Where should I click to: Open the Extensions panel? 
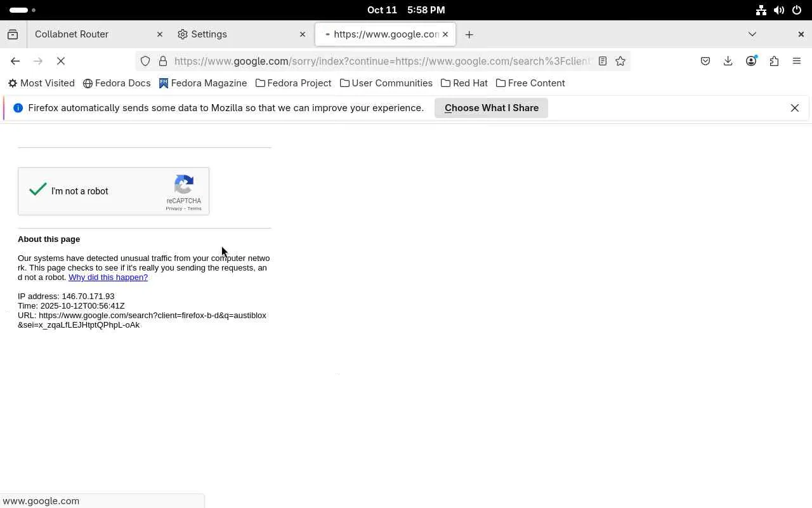[774, 61]
